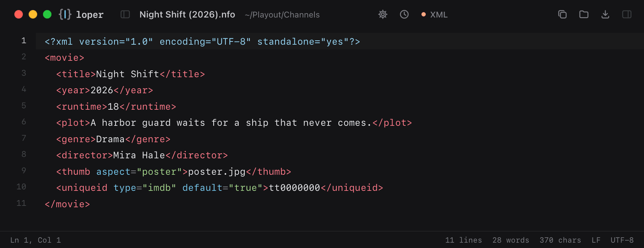Open the XML language mode selector
This screenshot has height=248, width=644.
tap(434, 15)
